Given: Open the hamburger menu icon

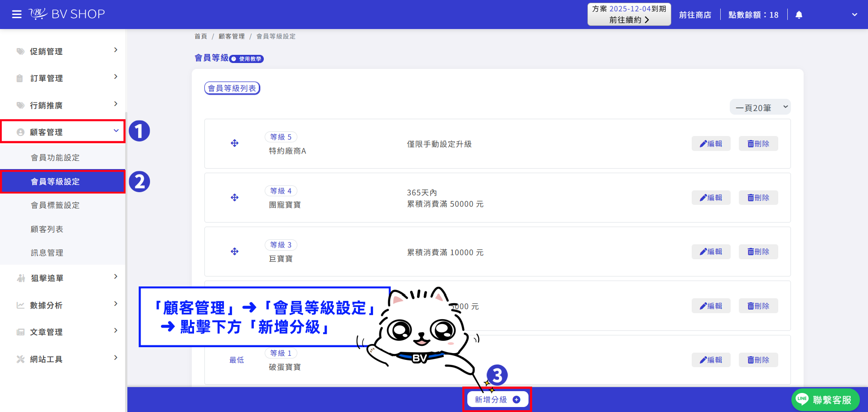Looking at the screenshot, I should pos(17,15).
